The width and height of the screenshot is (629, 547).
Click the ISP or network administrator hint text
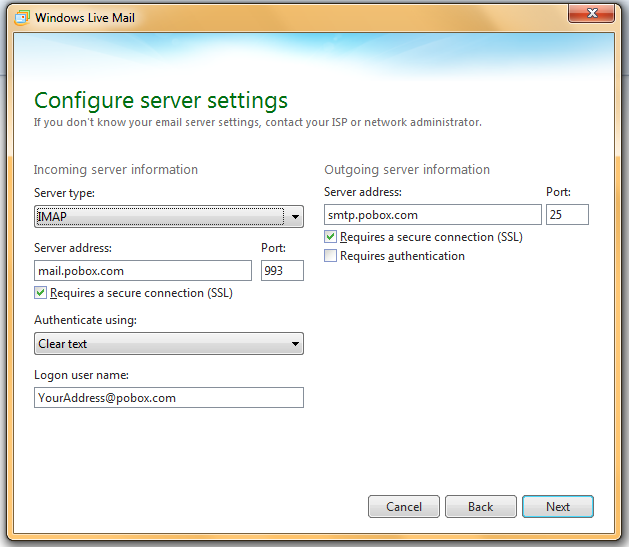tap(258, 122)
